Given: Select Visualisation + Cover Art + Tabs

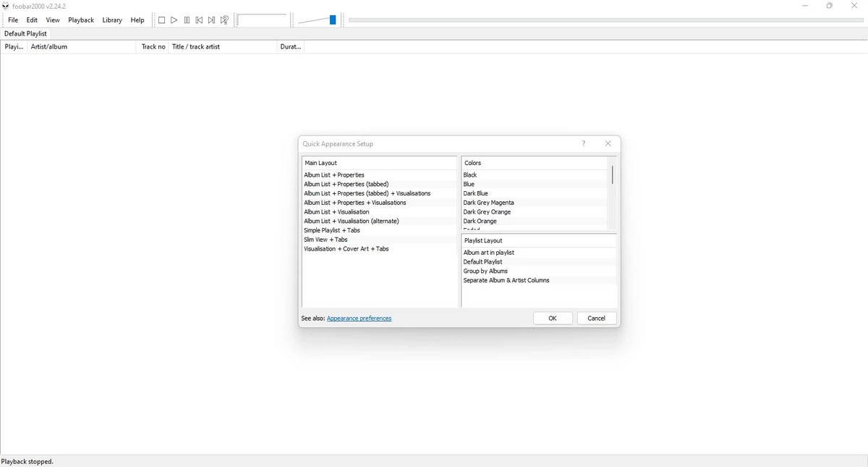Looking at the screenshot, I should [380, 249].
